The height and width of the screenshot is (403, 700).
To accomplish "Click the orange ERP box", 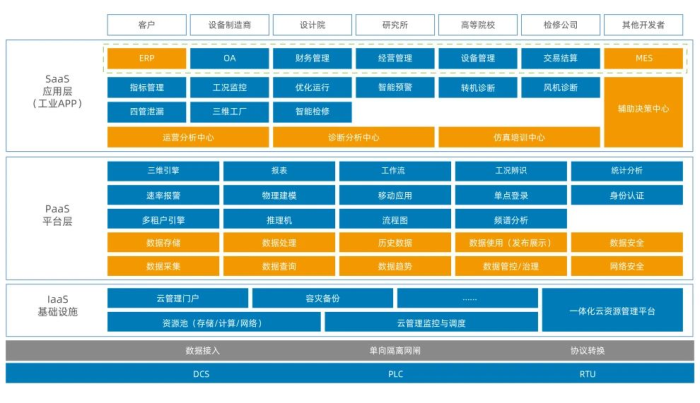I will (147, 59).
